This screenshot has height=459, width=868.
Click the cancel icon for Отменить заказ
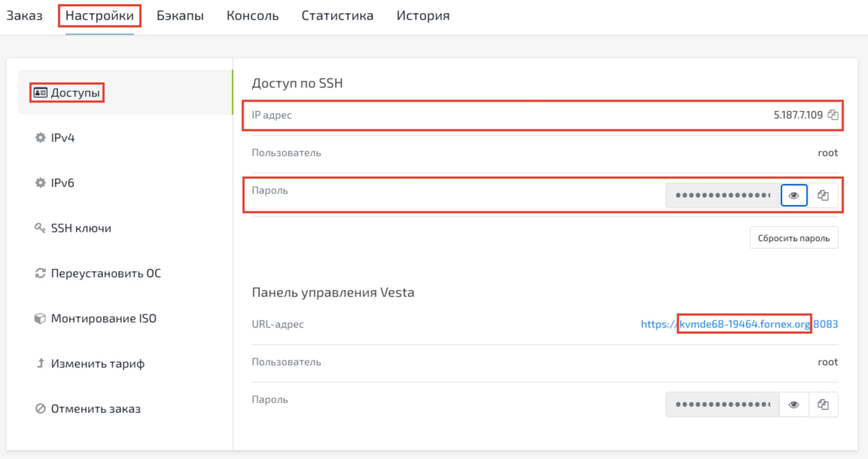pos(40,409)
